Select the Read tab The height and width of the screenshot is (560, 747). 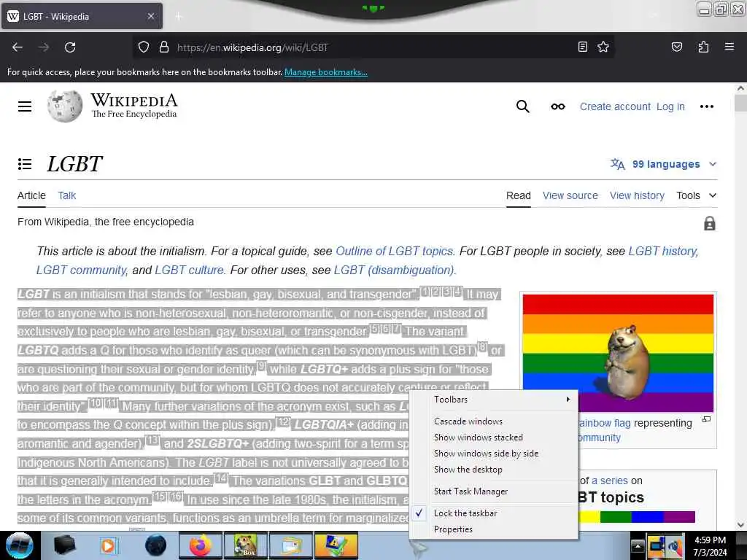(x=519, y=195)
